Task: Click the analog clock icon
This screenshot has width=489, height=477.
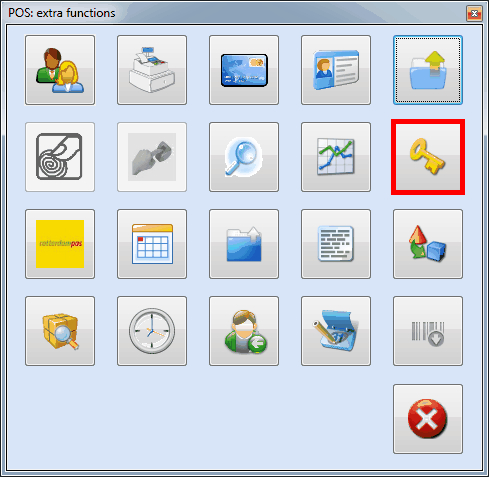Action: [152, 331]
